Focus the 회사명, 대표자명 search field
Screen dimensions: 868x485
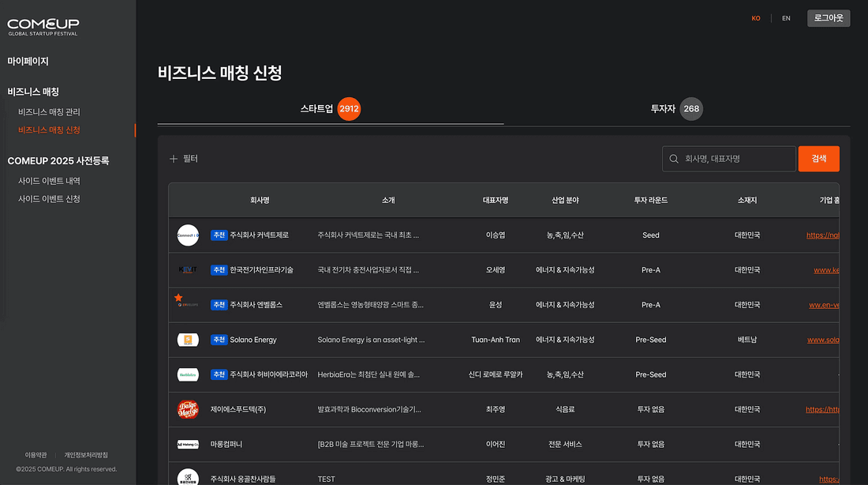729,159
